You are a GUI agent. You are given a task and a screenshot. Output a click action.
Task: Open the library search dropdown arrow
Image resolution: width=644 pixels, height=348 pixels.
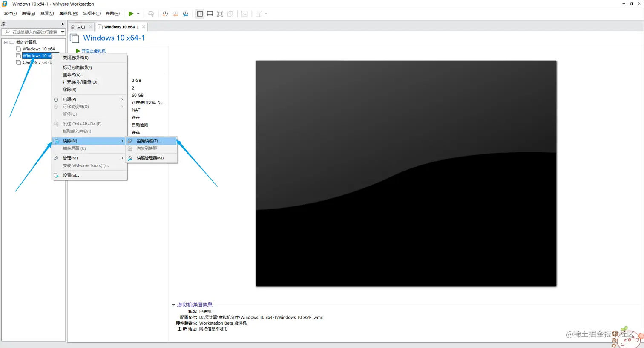click(x=63, y=32)
